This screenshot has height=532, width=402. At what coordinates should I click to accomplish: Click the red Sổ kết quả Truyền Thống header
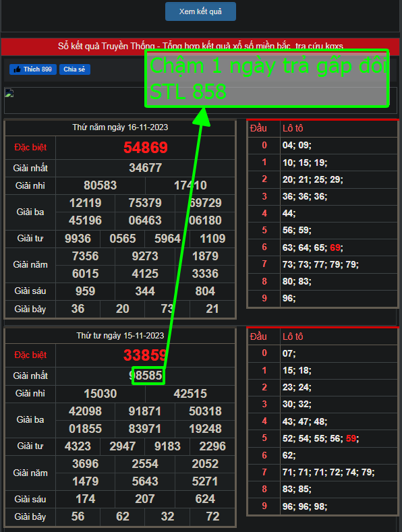click(200, 46)
